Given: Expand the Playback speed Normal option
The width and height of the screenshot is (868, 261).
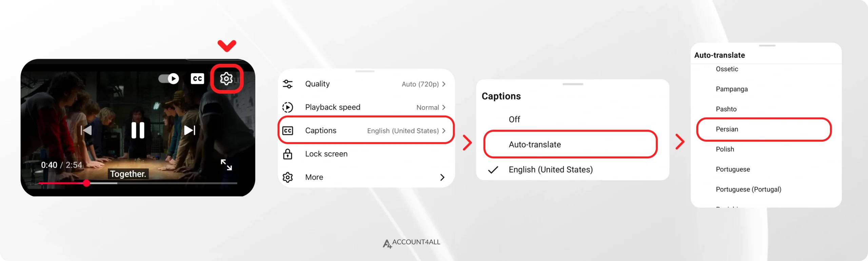Looking at the screenshot, I should [x=431, y=108].
